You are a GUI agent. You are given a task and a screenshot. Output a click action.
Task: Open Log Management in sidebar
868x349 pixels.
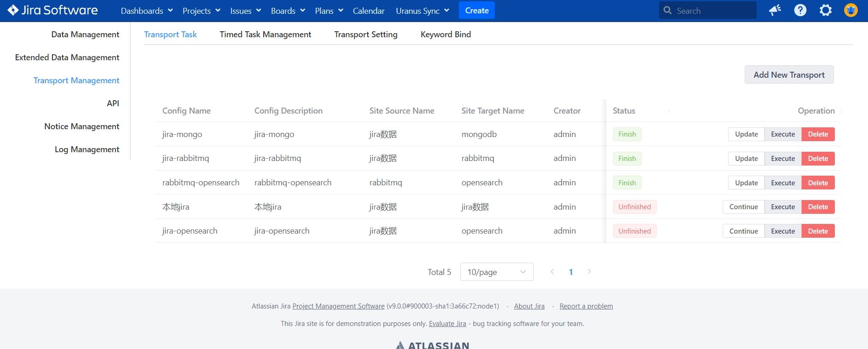pyautogui.click(x=87, y=149)
